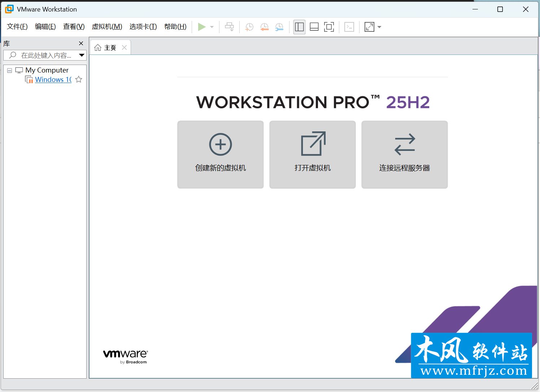
Task: Open the 文件(F) menu
Action: pyautogui.click(x=17, y=27)
